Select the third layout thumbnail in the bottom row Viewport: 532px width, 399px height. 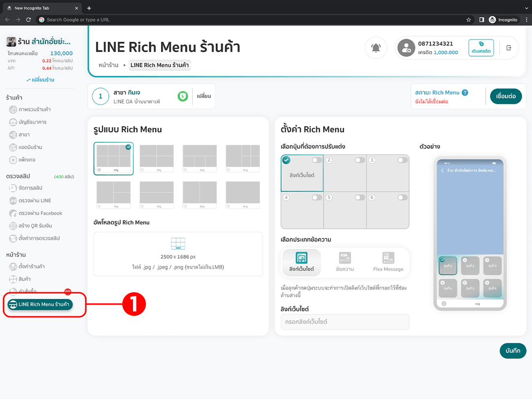199,195
